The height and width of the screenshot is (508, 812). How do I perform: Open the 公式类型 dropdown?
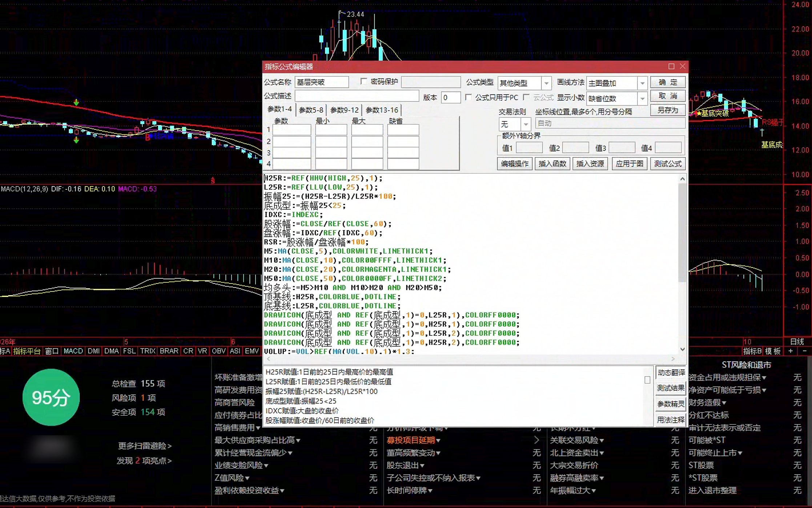(546, 83)
